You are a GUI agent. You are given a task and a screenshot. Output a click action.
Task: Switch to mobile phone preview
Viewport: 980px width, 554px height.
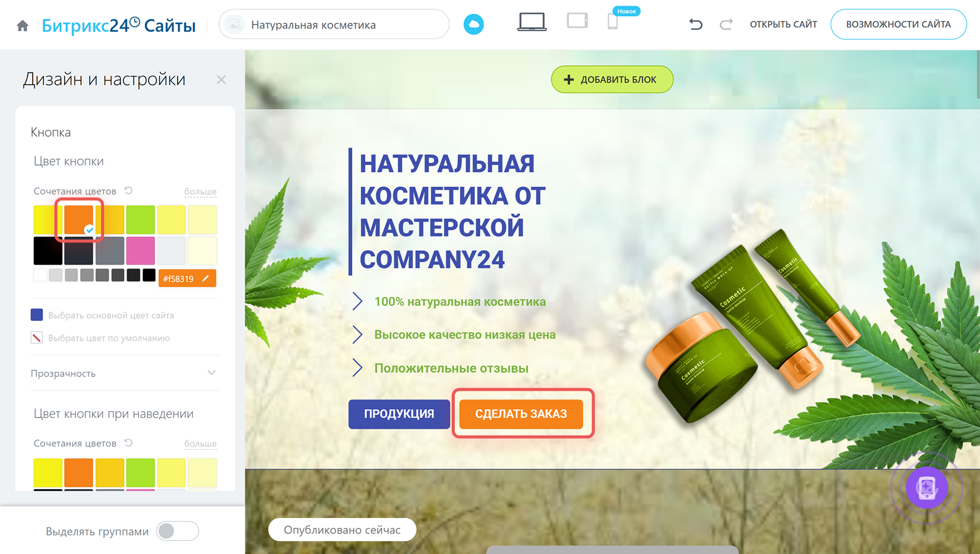612,21
